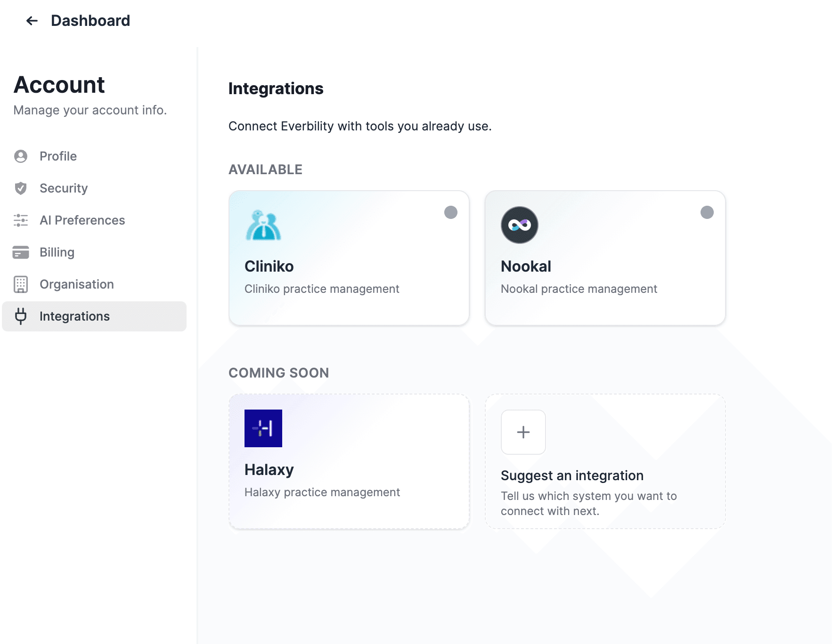
Task: Return to Dashboard link
Action: pyautogui.click(x=90, y=21)
